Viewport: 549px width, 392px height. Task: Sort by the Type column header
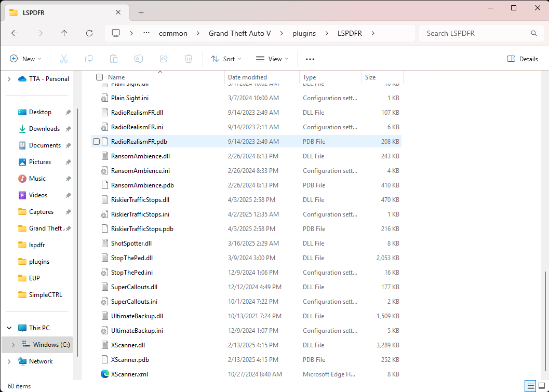[x=309, y=77]
